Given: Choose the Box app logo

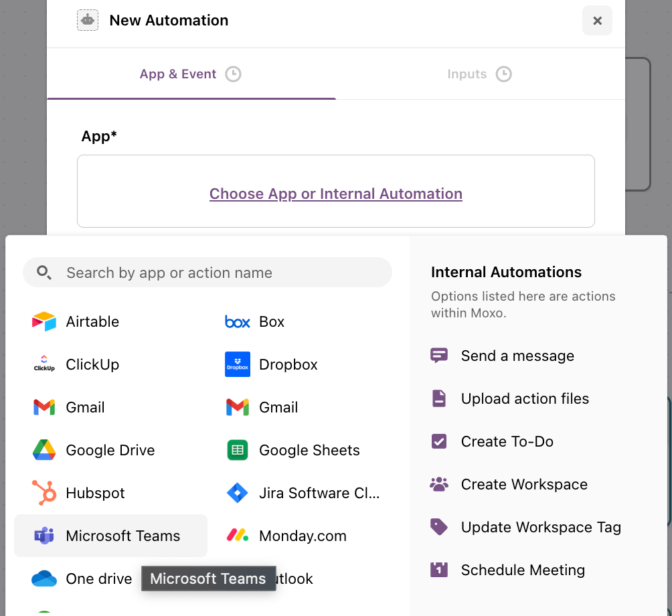Looking at the screenshot, I should click(x=238, y=321).
